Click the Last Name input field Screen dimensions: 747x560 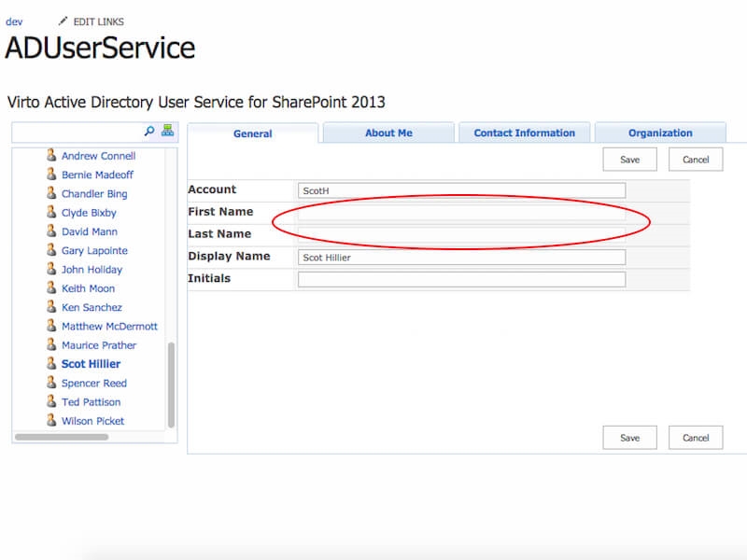tap(461, 235)
